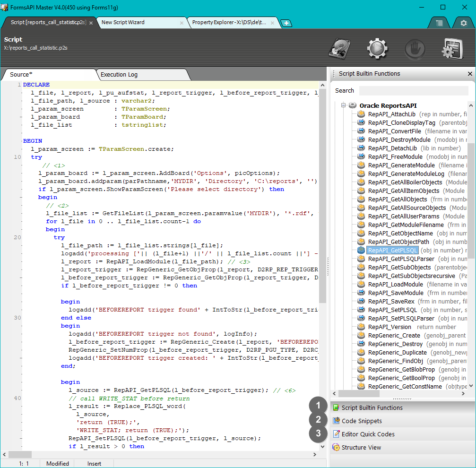Select RepAPI_GetPLSQLParser function
476x468 pixels.
(401, 259)
